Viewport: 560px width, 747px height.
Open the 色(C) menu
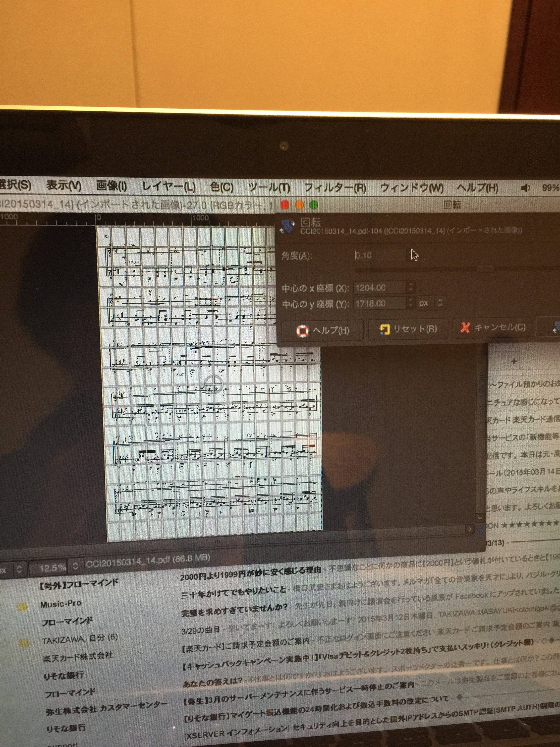point(222,187)
